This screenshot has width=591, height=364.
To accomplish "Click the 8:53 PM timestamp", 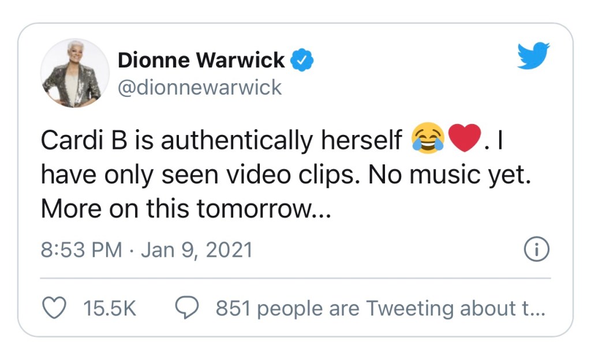I will (x=81, y=250).
